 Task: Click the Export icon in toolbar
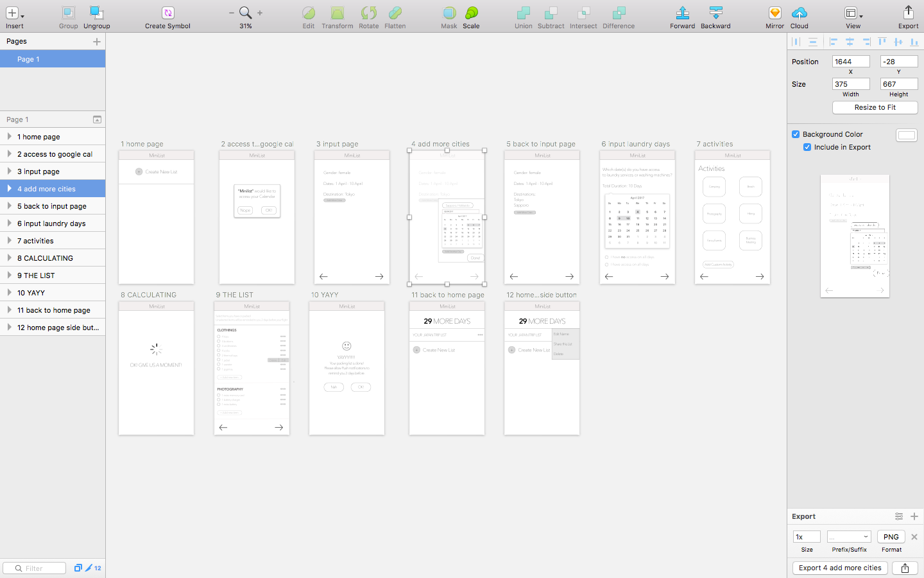pyautogui.click(x=908, y=13)
